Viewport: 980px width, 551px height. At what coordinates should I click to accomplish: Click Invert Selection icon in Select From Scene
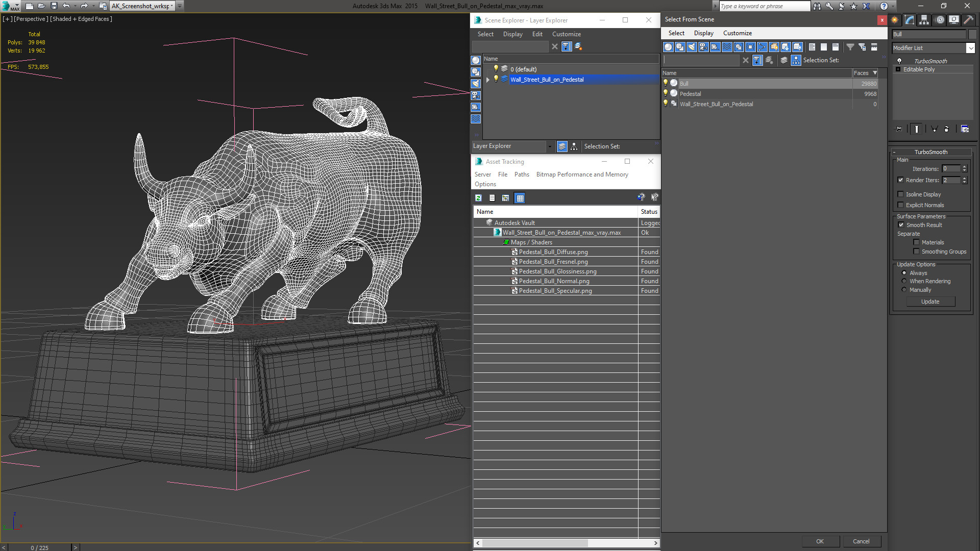coord(836,47)
